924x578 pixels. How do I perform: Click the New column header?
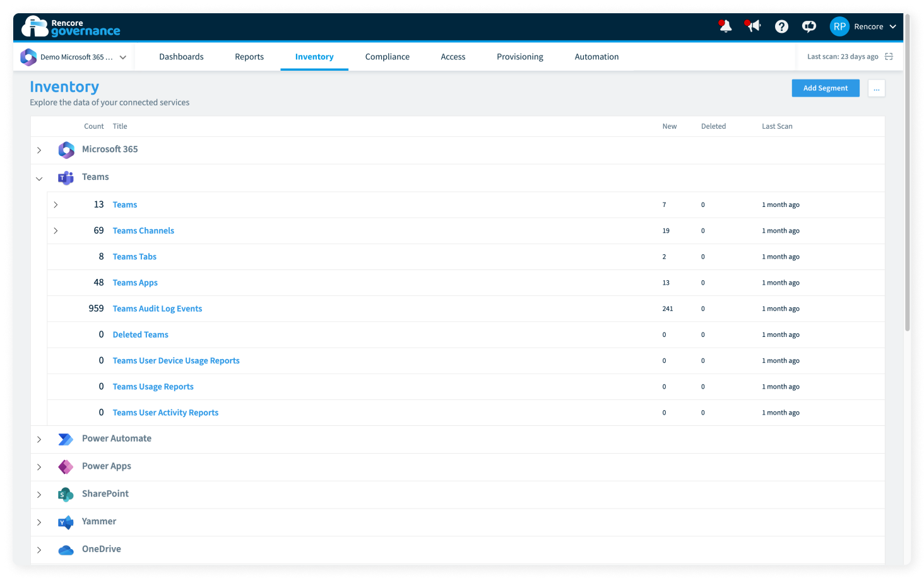[670, 126]
